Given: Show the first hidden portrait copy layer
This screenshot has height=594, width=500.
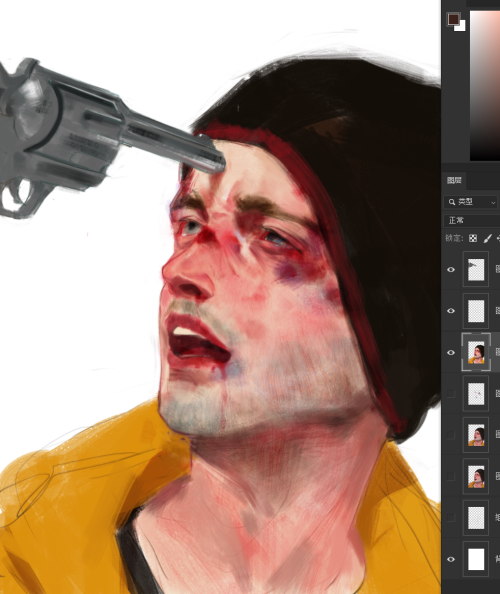Looking at the screenshot, I should [x=451, y=435].
